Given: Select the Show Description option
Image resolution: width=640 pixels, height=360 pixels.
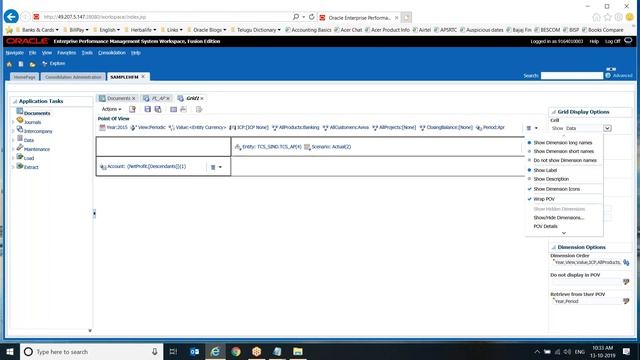Looking at the screenshot, I should click(x=551, y=179).
